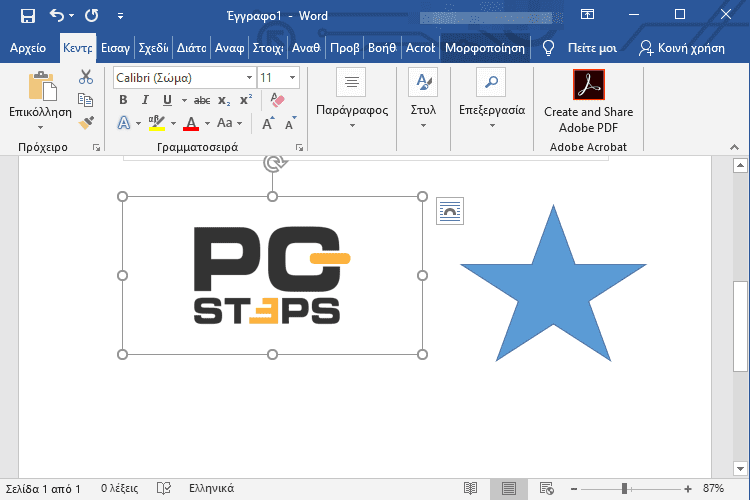Screen dimensions: 750x500
Task: Toggle subscript x₂ formatting
Action: [224, 100]
